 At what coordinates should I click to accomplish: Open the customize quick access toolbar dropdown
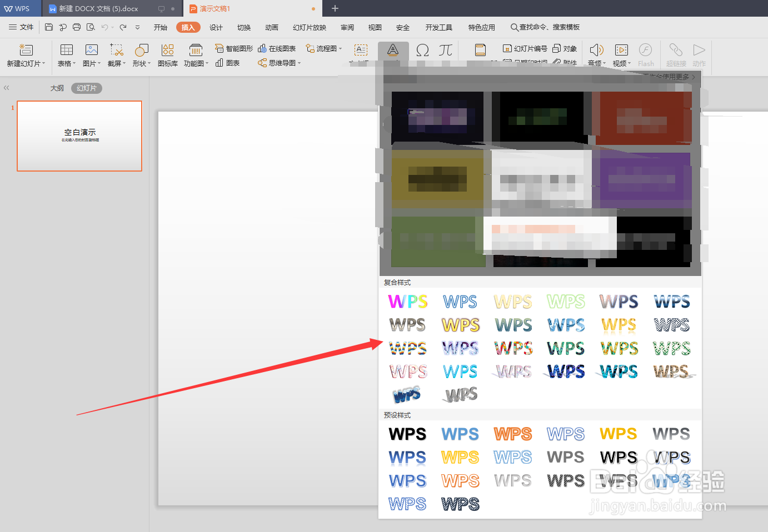[x=137, y=27]
